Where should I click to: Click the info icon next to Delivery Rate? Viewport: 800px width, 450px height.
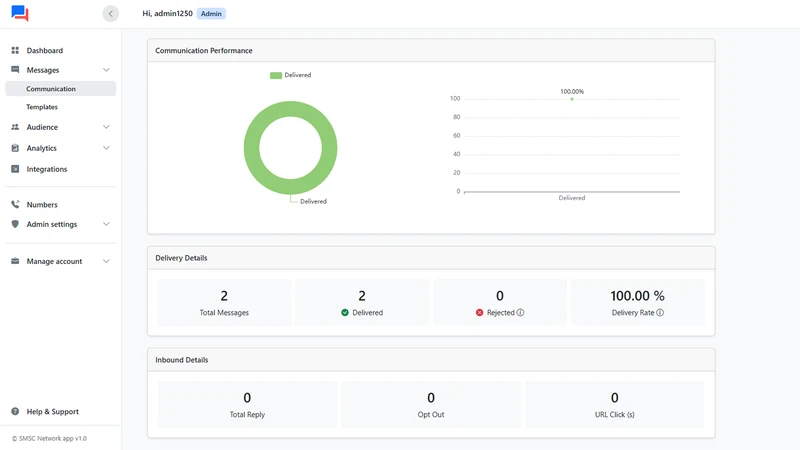(x=660, y=313)
